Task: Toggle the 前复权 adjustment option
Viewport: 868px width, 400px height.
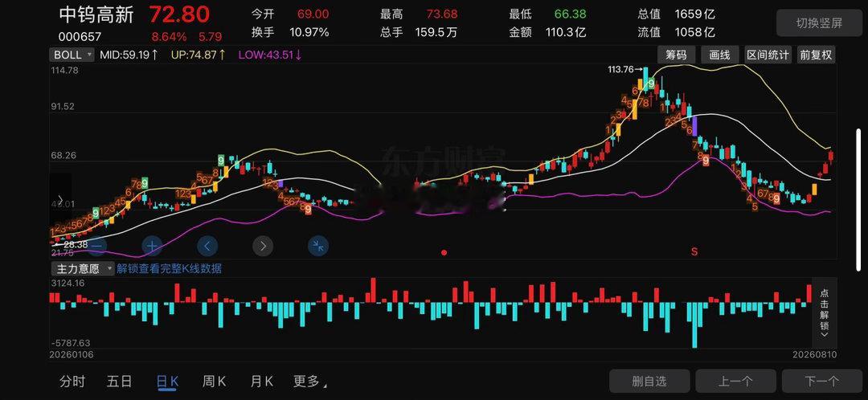Action: click(x=816, y=55)
